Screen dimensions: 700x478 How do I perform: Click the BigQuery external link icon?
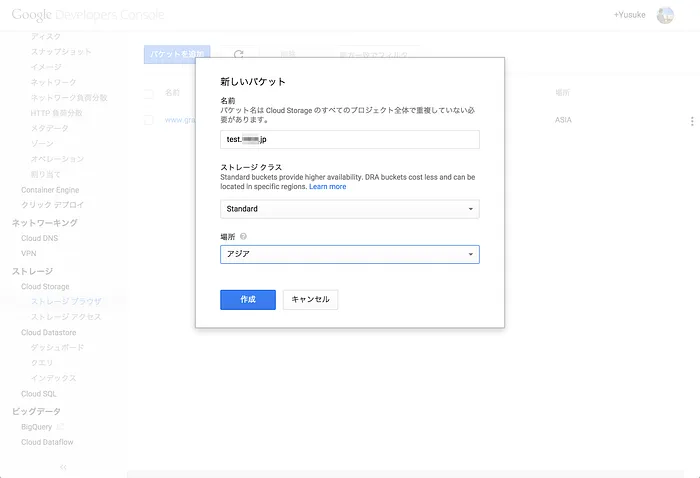coord(60,427)
